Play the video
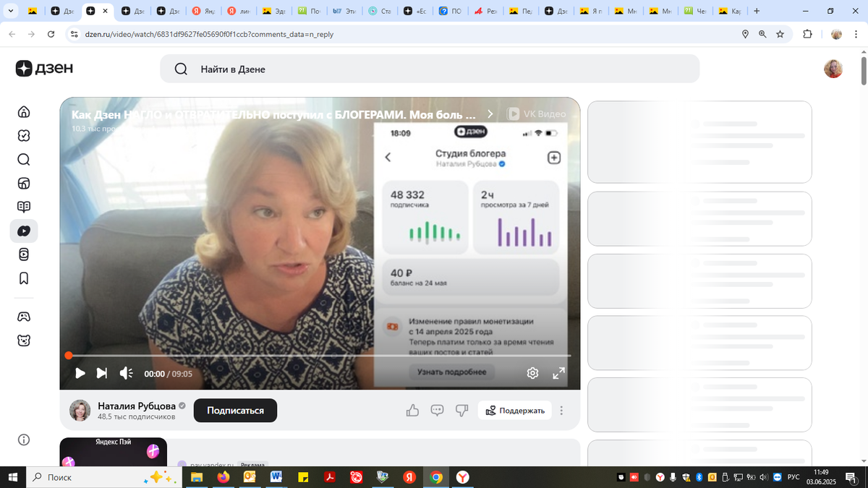The height and width of the screenshot is (488, 868). click(80, 373)
